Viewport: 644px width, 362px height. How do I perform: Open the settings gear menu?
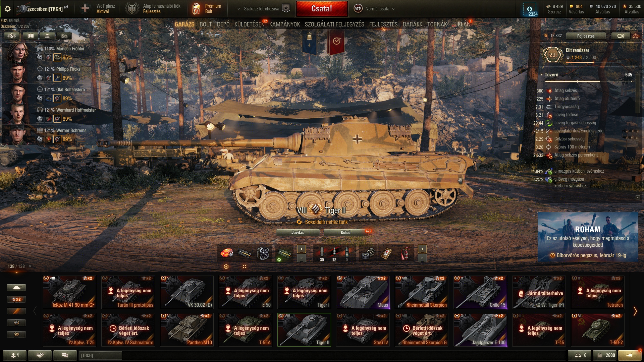tap(8, 9)
